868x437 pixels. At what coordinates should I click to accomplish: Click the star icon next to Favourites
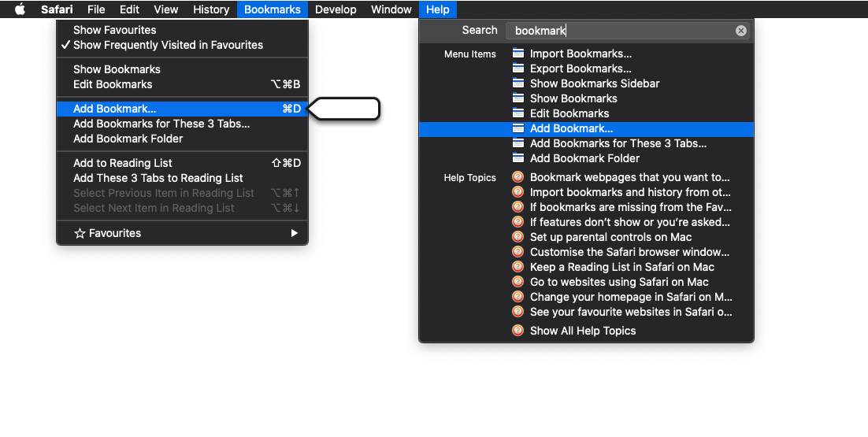click(x=80, y=233)
